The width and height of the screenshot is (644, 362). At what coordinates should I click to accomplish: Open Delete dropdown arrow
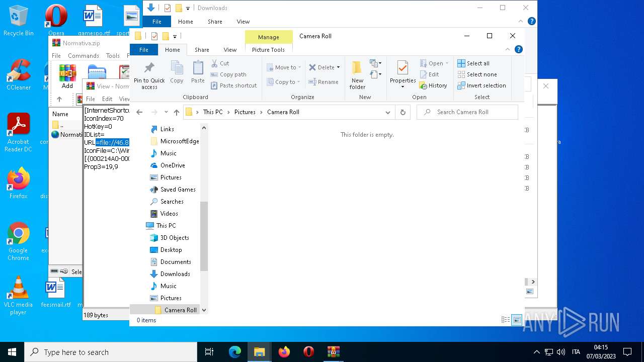click(x=338, y=67)
